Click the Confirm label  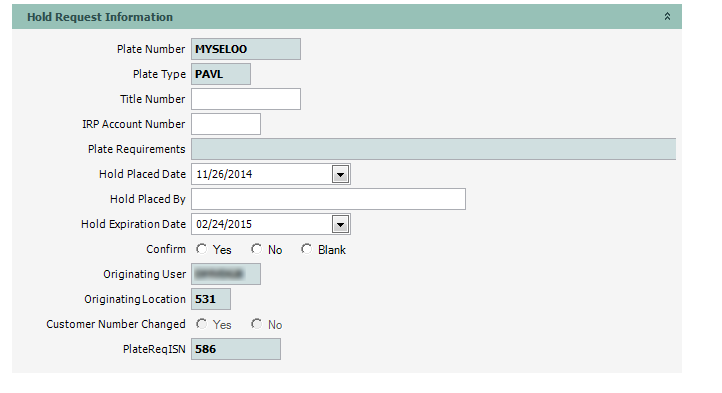click(166, 249)
